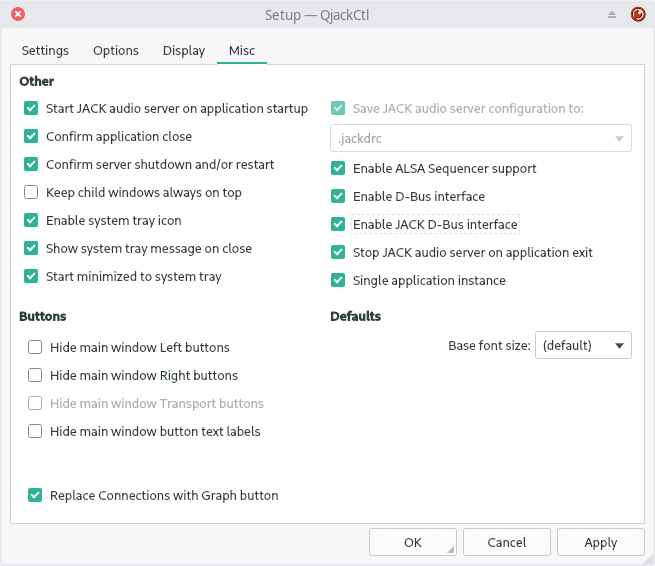
Task: Select the Options tab
Action: click(116, 51)
